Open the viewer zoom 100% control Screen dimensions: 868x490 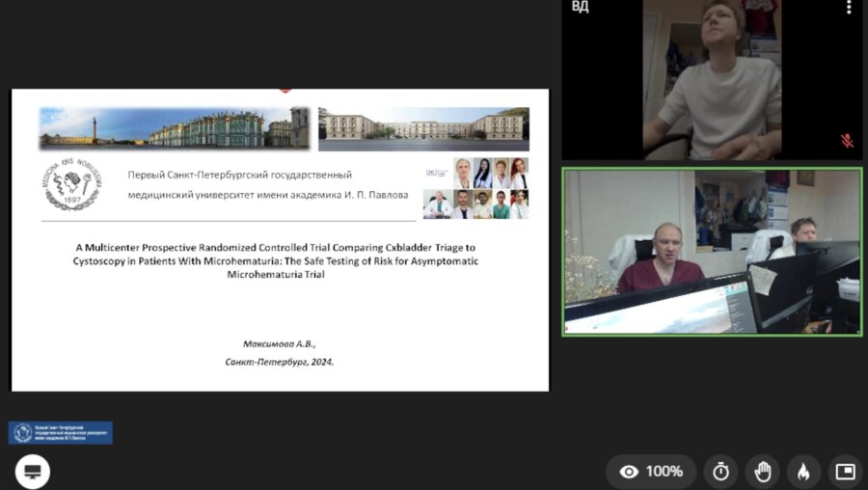tap(651, 472)
